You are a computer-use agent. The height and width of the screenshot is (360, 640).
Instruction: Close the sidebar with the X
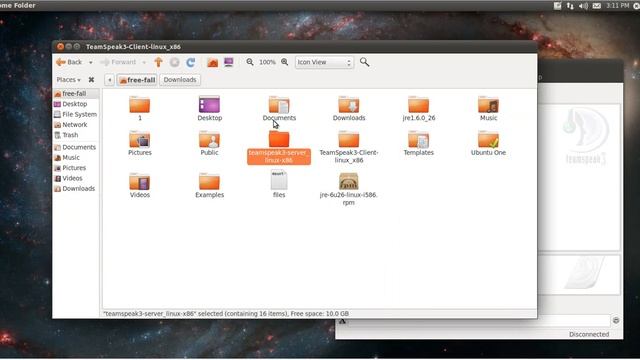click(91, 80)
